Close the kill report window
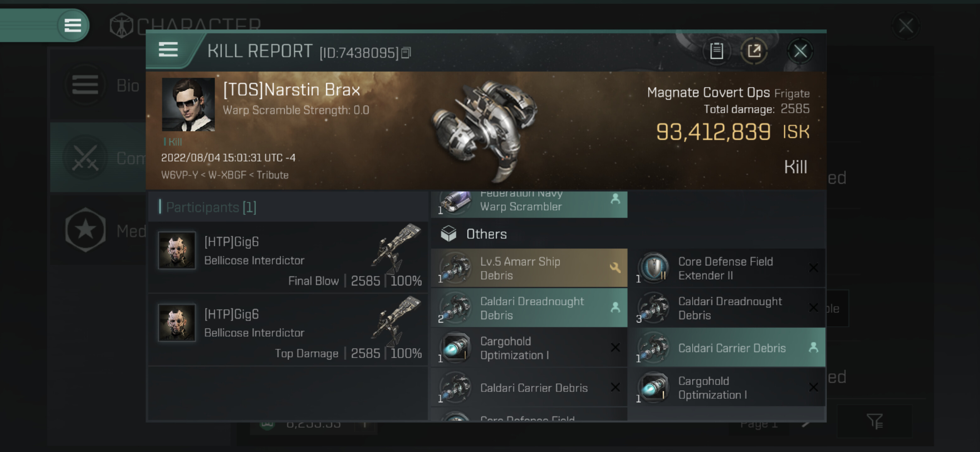The height and width of the screenshot is (452, 980). click(800, 51)
